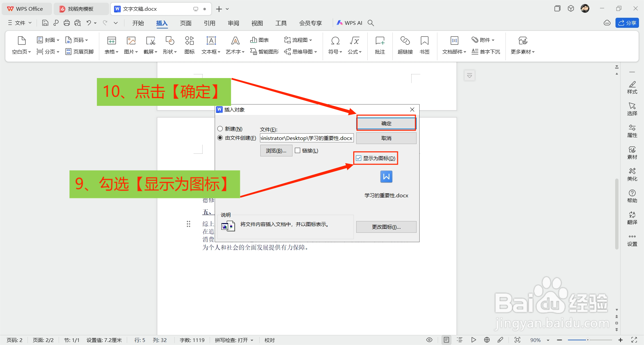Click the zoom slider handle in the status bar
Viewport: 644px width, 345px height.
point(588,340)
